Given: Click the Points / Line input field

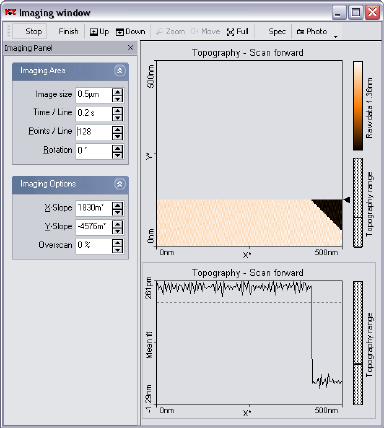Looking at the screenshot, I should [x=94, y=132].
